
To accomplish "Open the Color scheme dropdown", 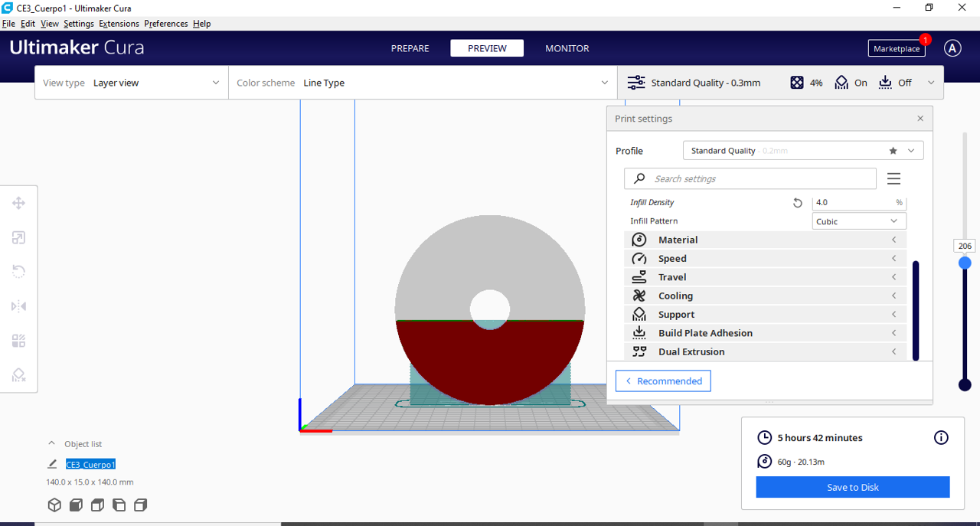I will pos(423,83).
